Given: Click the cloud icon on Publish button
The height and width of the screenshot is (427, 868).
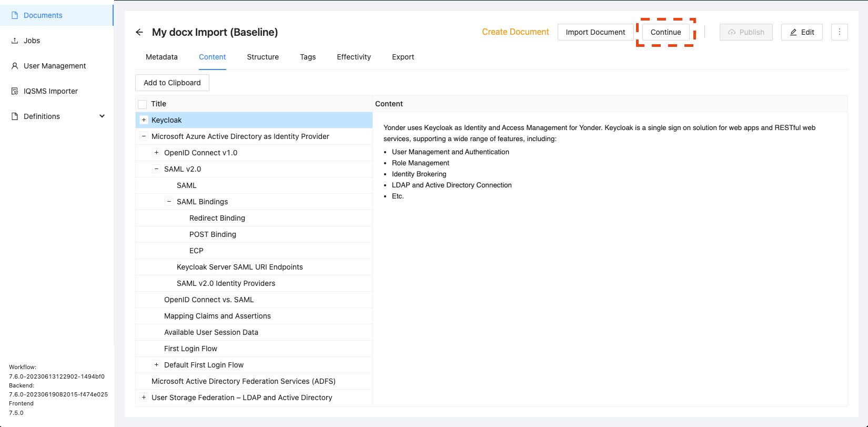Looking at the screenshot, I should pyautogui.click(x=732, y=32).
